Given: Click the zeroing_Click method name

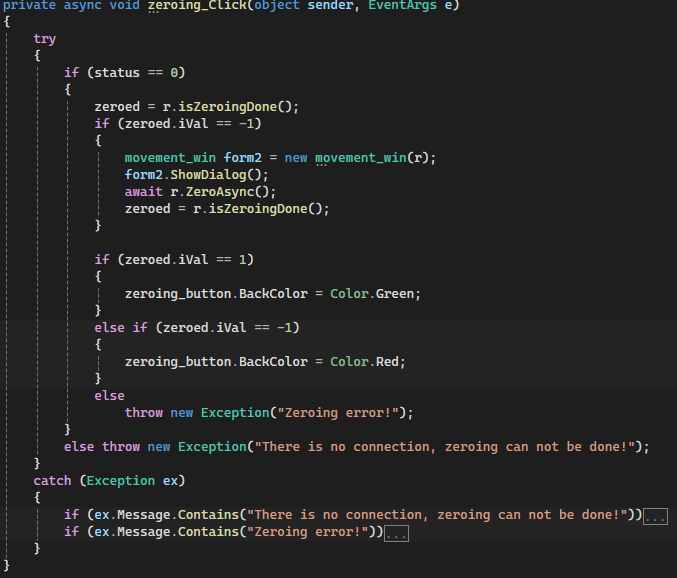Looking at the screenshot, I should point(198,6).
